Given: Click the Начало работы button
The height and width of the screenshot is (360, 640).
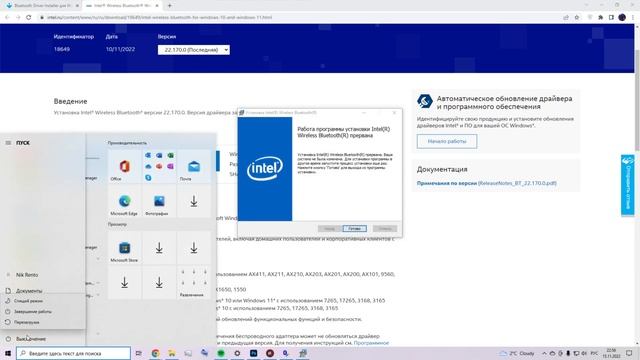Looking at the screenshot, I should pyautogui.click(x=447, y=141).
